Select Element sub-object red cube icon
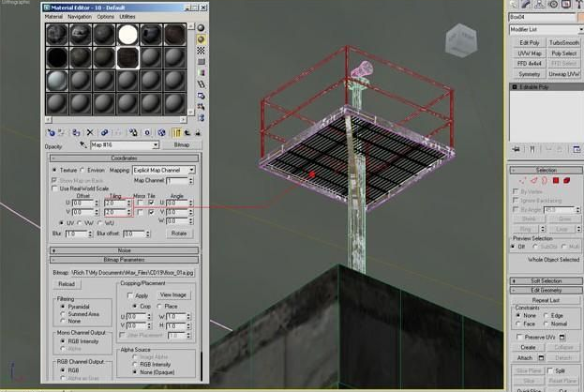The height and width of the screenshot is (392, 584). [x=567, y=181]
